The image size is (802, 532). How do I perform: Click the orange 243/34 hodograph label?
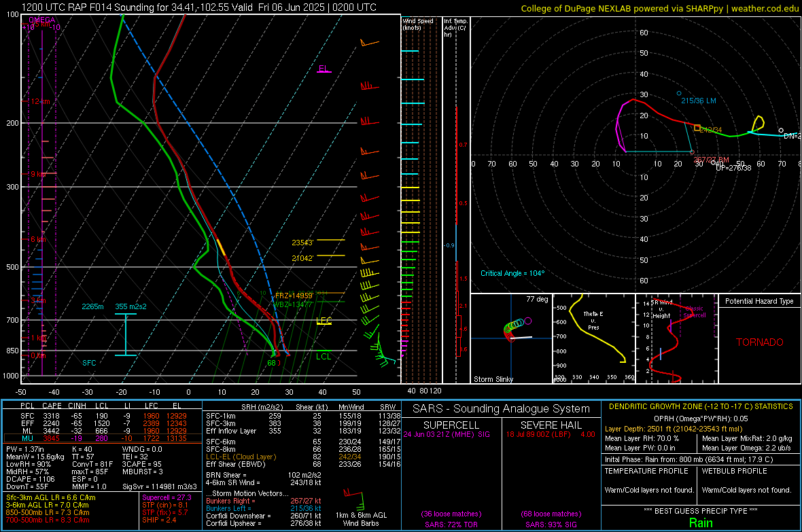click(x=710, y=130)
